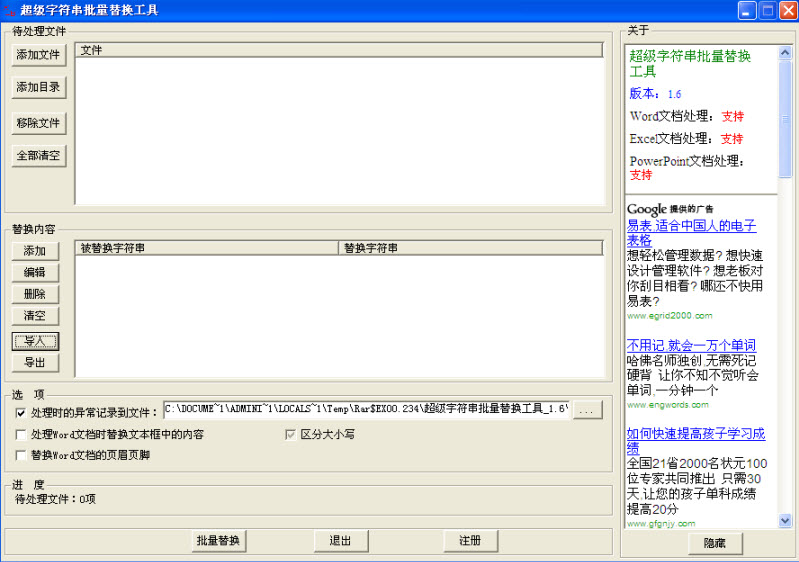This screenshot has height=562, width=799.
Task: Click the 全部清空 (clear all) button
Action: [x=39, y=155]
